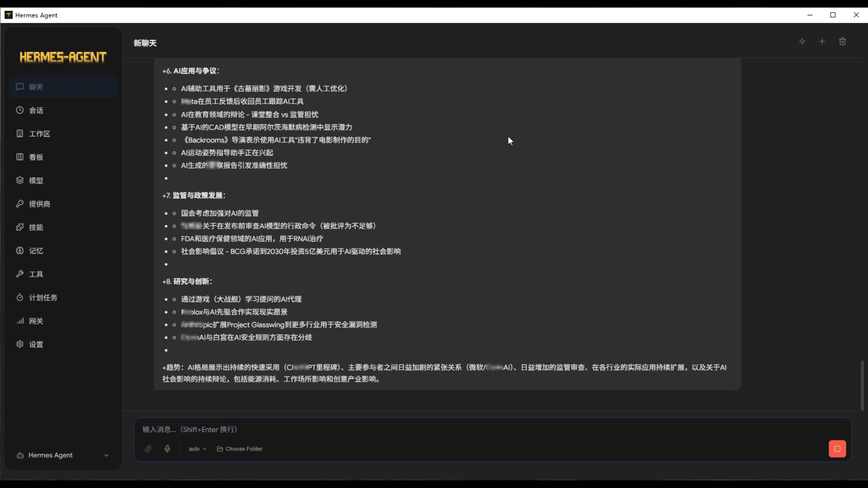Click line about 白宫 AI安全规则分歧

[246, 337]
